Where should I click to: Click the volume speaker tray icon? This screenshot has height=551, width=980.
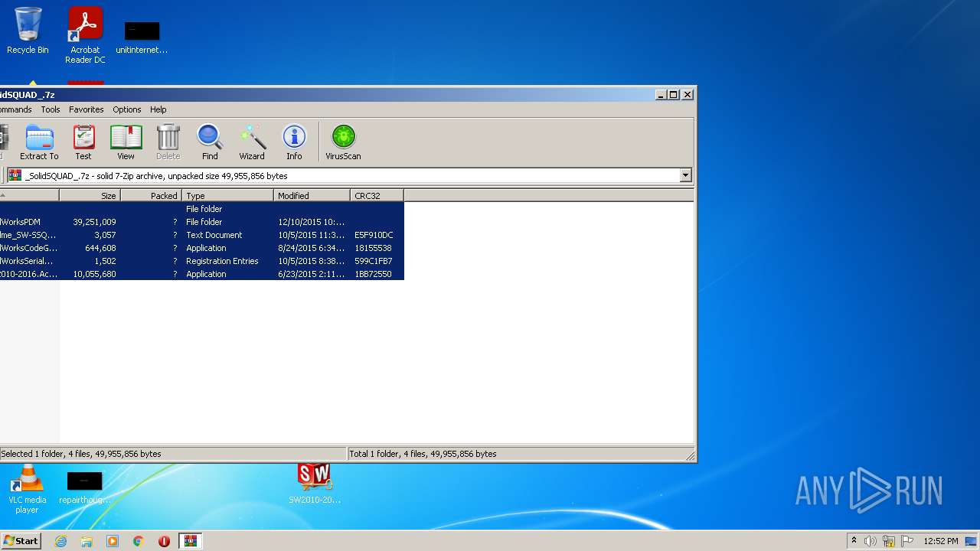click(x=871, y=541)
